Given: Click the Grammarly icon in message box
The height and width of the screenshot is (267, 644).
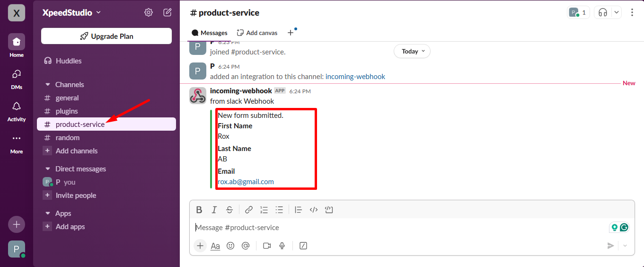Looking at the screenshot, I should coord(624,227).
